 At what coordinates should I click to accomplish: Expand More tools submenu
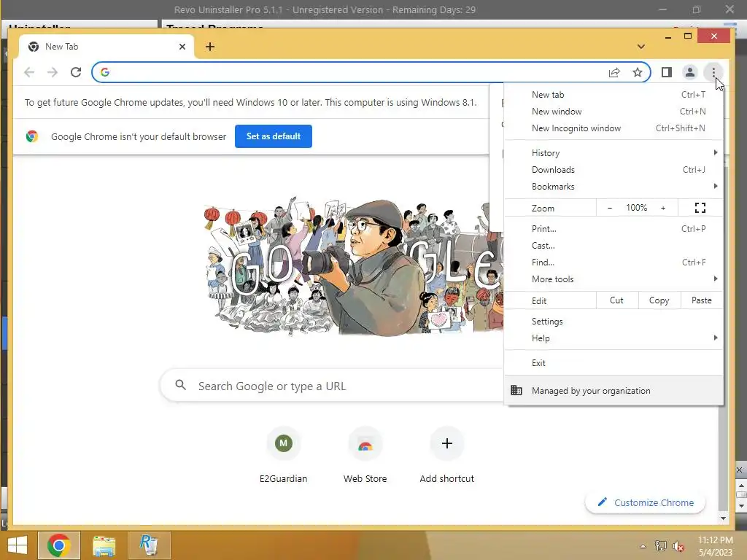(x=614, y=279)
